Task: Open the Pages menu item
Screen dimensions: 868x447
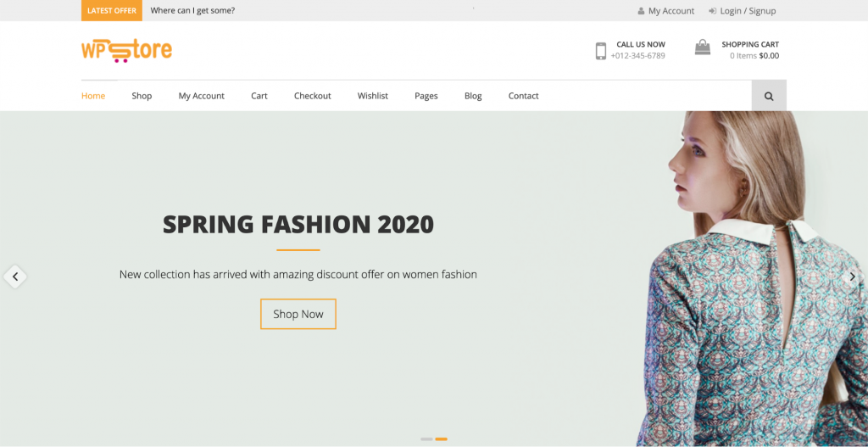Action: pos(426,96)
